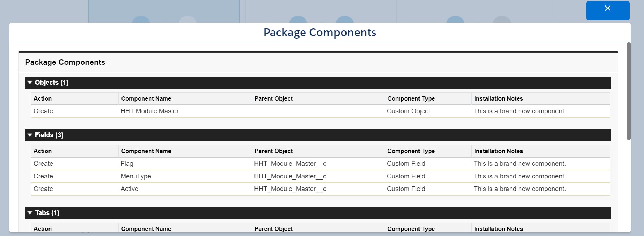Click Installation Notes header in Fields table
Image resolution: width=644 pixels, height=236 pixels.
pyautogui.click(x=498, y=151)
